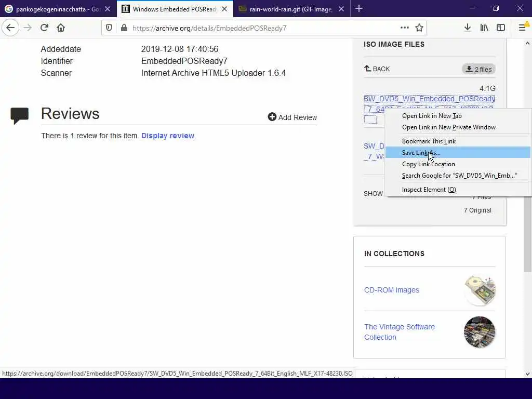Image resolution: width=532 pixels, height=399 pixels.
Task: Click the EmbeddedPOSReady7 identifier value
Action: tap(184, 61)
